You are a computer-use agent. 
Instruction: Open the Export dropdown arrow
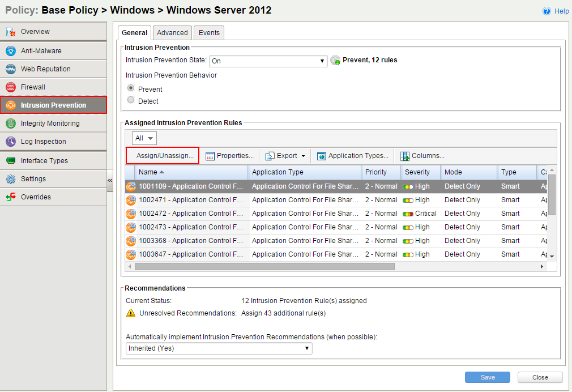click(303, 156)
